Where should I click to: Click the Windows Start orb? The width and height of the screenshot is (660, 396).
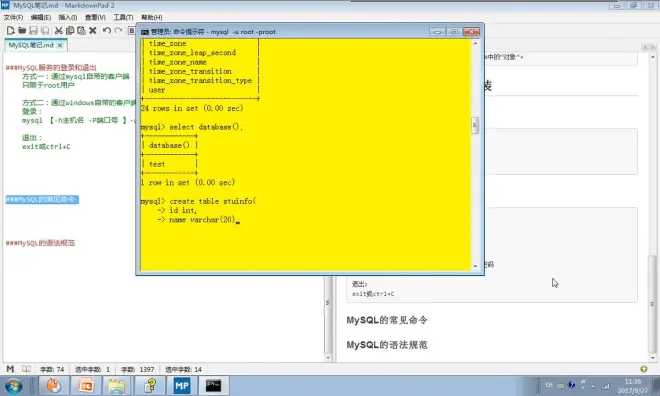click(14, 385)
